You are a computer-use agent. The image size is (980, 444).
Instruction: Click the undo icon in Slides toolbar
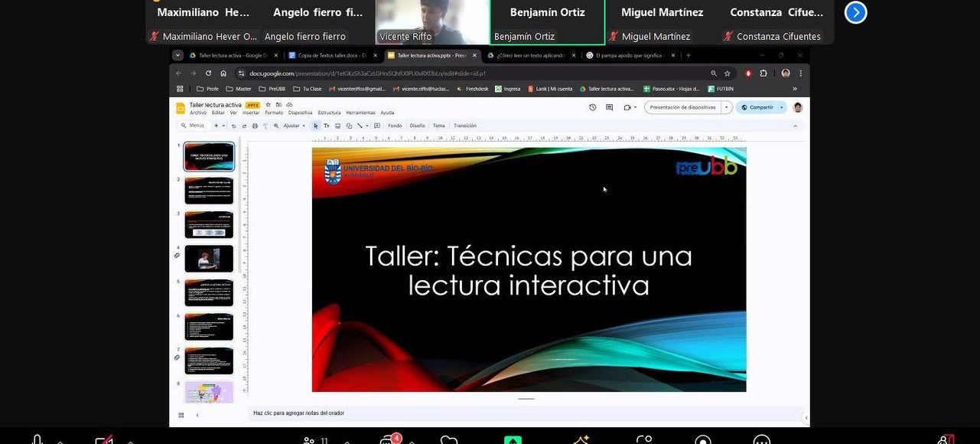(233, 126)
